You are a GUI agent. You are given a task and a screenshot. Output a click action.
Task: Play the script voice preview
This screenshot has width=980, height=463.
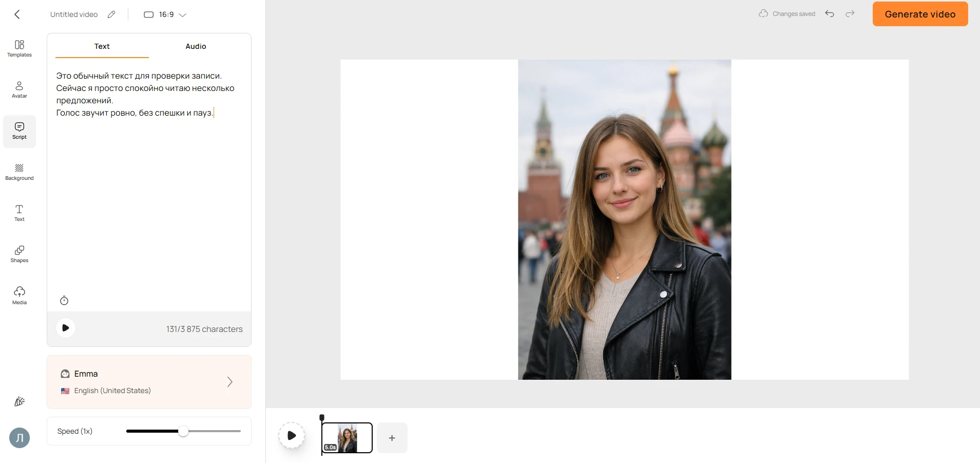[x=66, y=328]
